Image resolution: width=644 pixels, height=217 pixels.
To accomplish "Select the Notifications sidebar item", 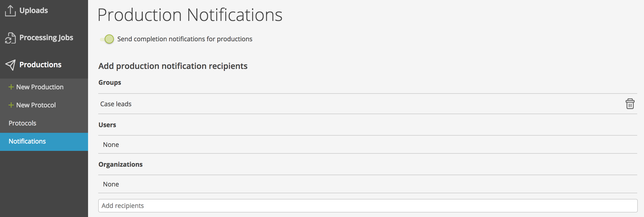I will [44, 142].
